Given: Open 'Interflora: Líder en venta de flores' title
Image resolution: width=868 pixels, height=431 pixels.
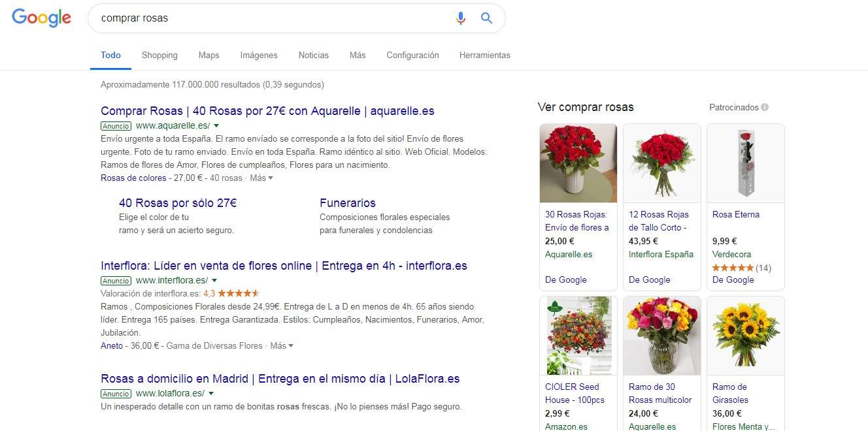Looking at the screenshot, I should coord(284,266).
